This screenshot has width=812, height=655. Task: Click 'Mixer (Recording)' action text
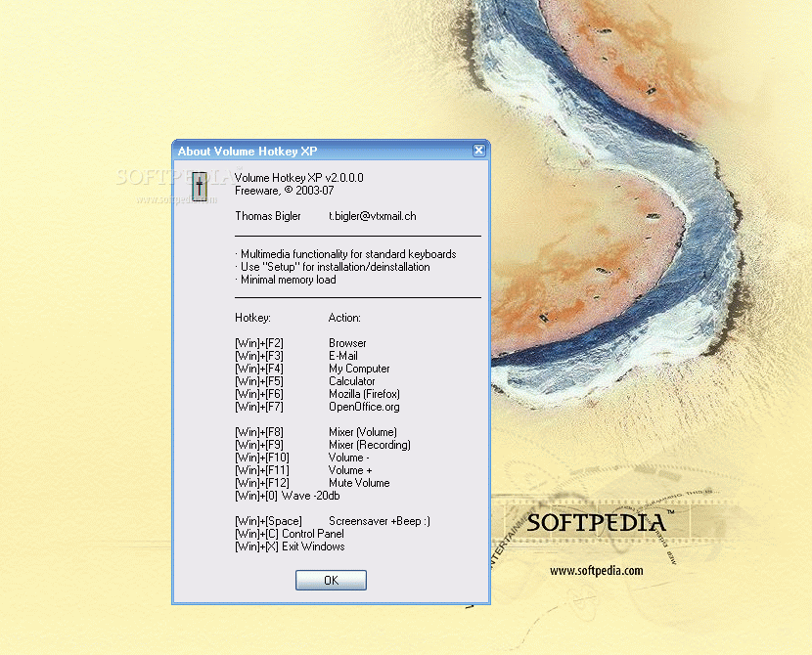tap(370, 445)
